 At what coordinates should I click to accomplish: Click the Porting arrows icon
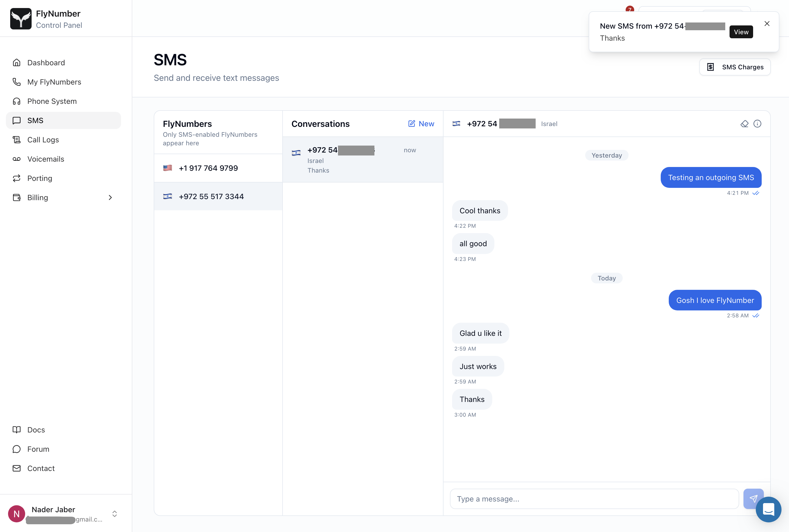tap(17, 178)
